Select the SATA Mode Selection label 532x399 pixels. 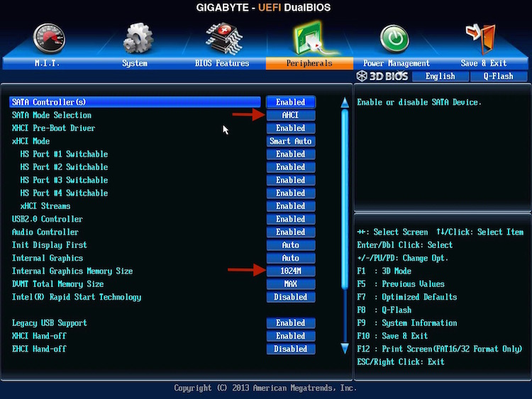coord(52,116)
